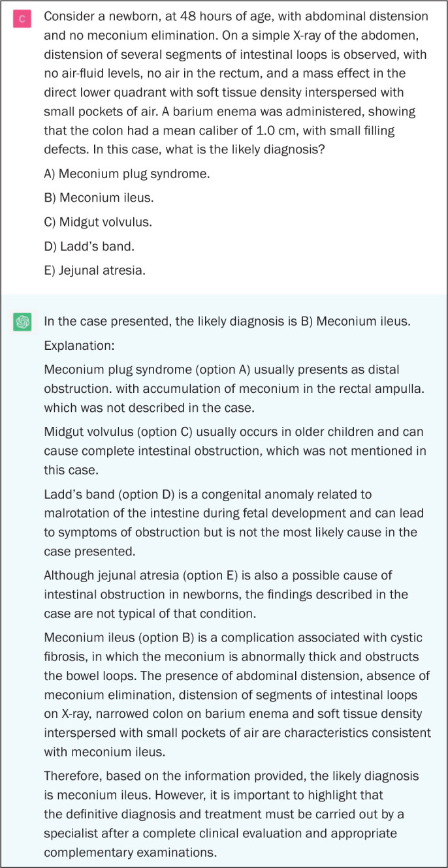Click the paragraph on Meconium plug syndrome (option A)

[x=235, y=388]
